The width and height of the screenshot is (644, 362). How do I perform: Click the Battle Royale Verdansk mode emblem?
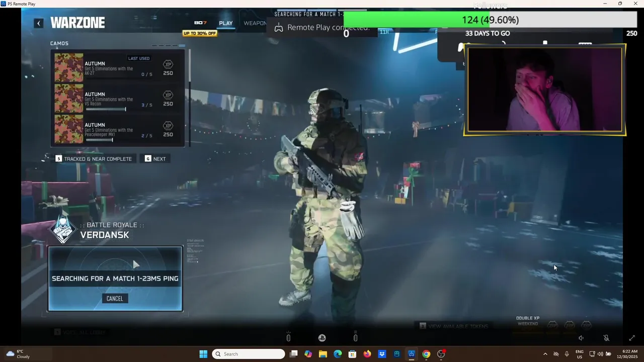coord(63,229)
